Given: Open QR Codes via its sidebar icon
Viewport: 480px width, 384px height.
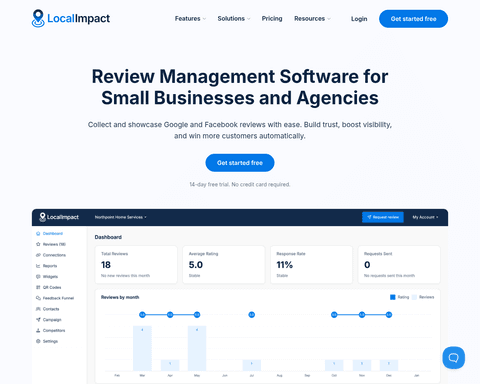Looking at the screenshot, I should (38, 287).
